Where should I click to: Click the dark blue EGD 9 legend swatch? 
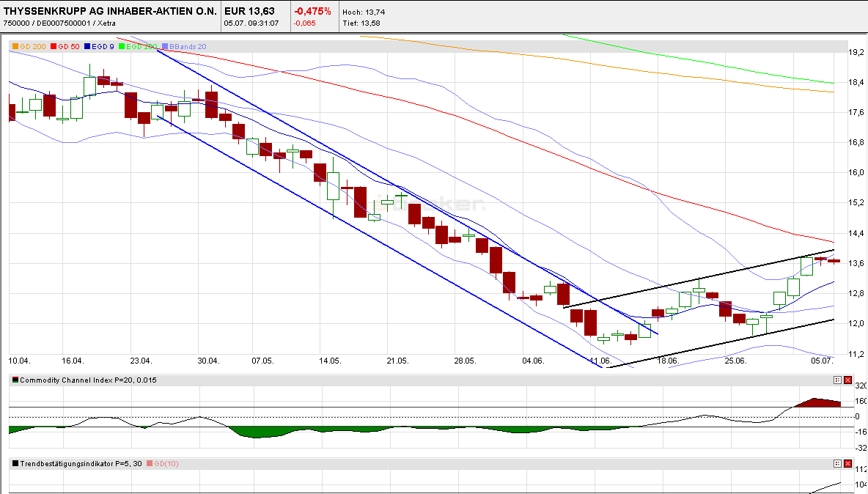[87, 47]
